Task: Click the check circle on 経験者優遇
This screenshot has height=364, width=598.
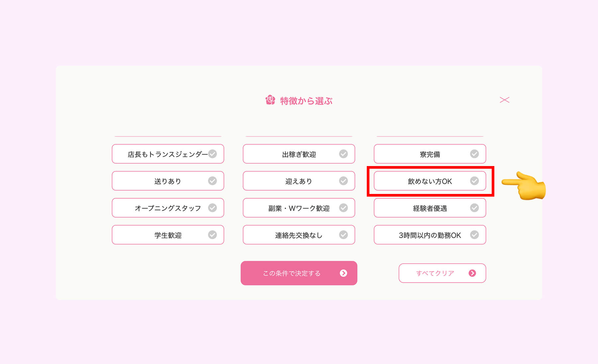Action: pyautogui.click(x=474, y=208)
